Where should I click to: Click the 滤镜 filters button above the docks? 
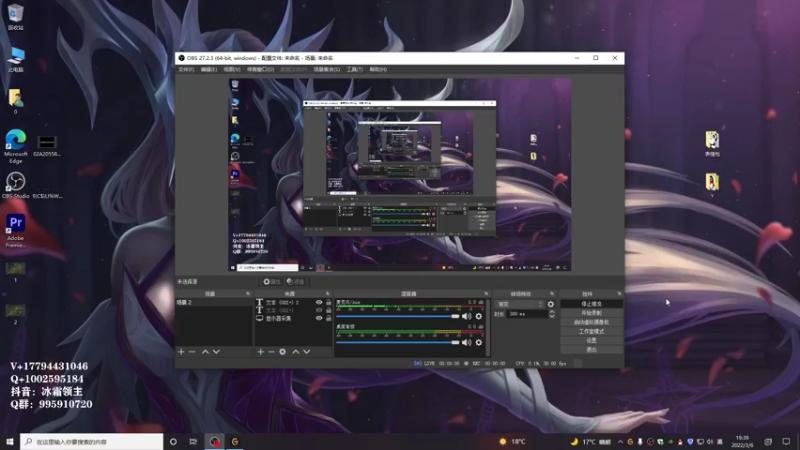click(295, 282)
